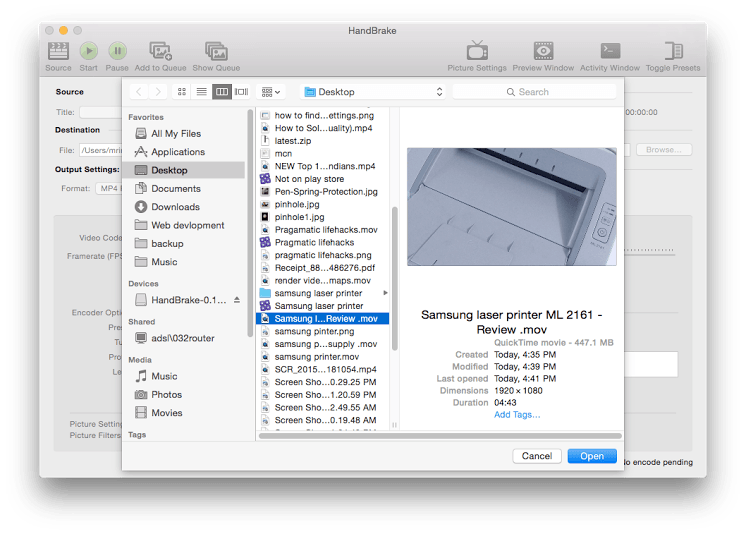Switch file dialog to column view

(222, 92)
